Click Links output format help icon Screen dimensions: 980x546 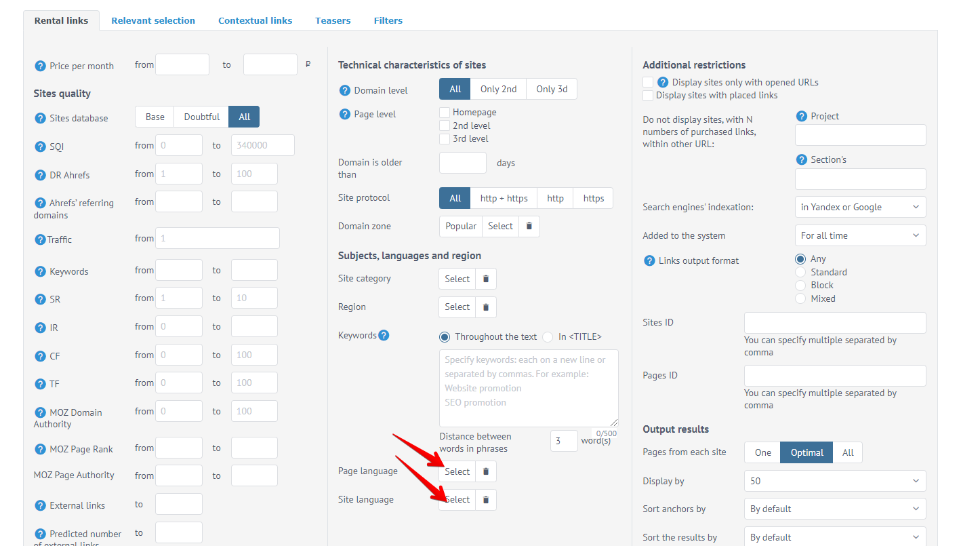point(649,260)
